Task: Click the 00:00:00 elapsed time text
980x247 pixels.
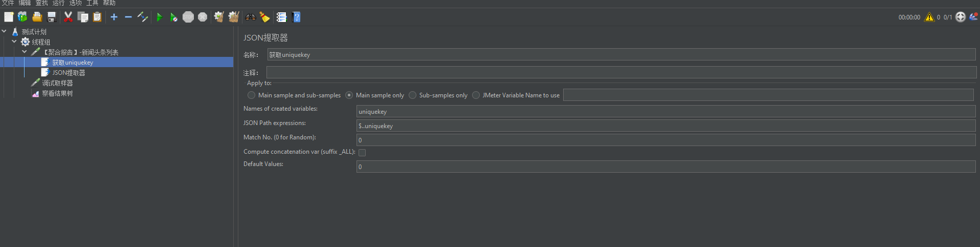Action: click(909, 17)
